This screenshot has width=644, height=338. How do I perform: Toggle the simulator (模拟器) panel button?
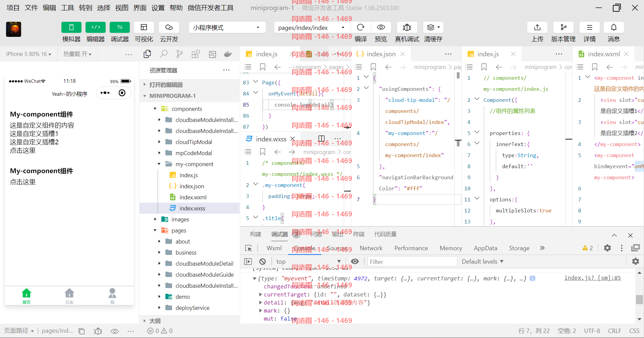point(71,27)
